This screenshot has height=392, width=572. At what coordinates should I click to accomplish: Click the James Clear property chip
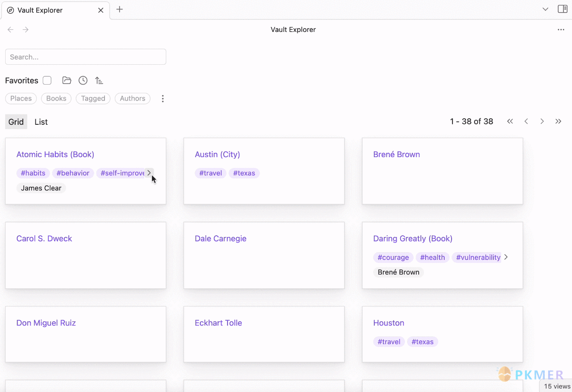41,188
